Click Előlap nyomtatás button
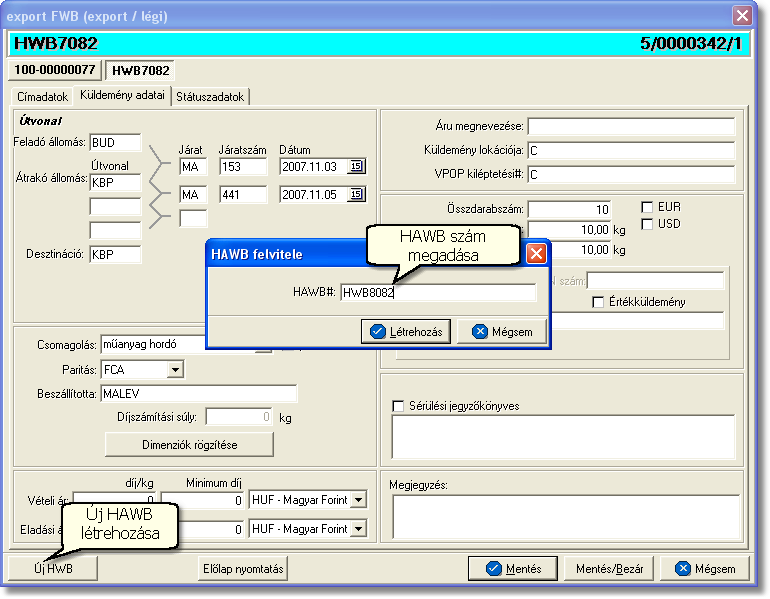 point(243,569)
